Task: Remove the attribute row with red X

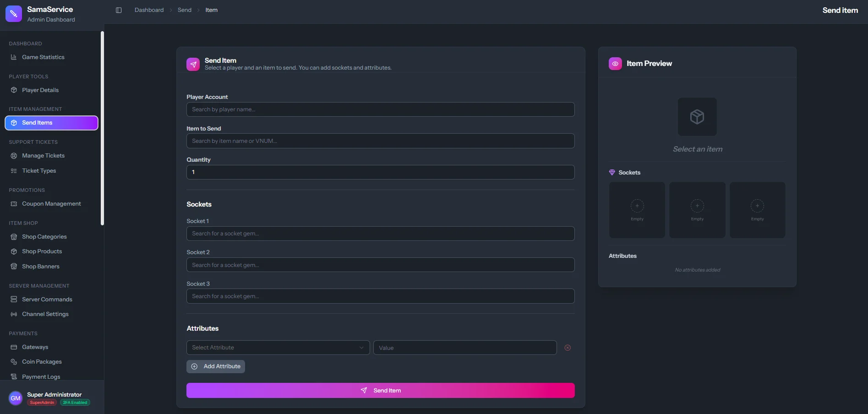Action: coord(568,348)
